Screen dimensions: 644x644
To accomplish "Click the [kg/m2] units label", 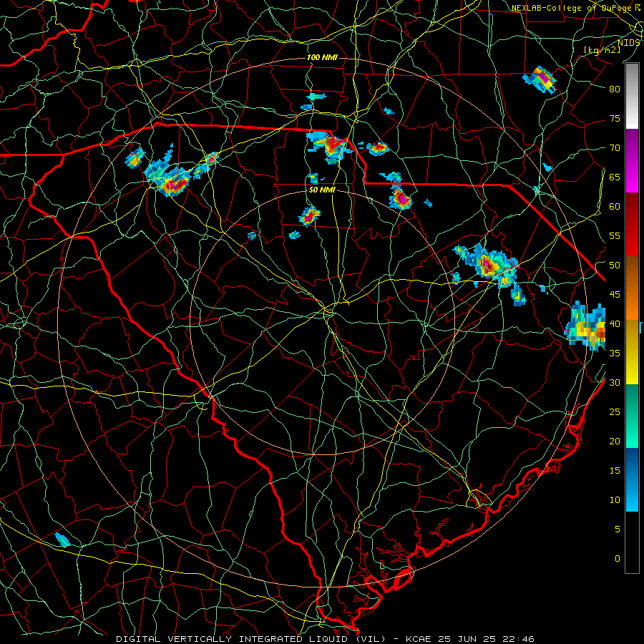I will click(602, 49).
